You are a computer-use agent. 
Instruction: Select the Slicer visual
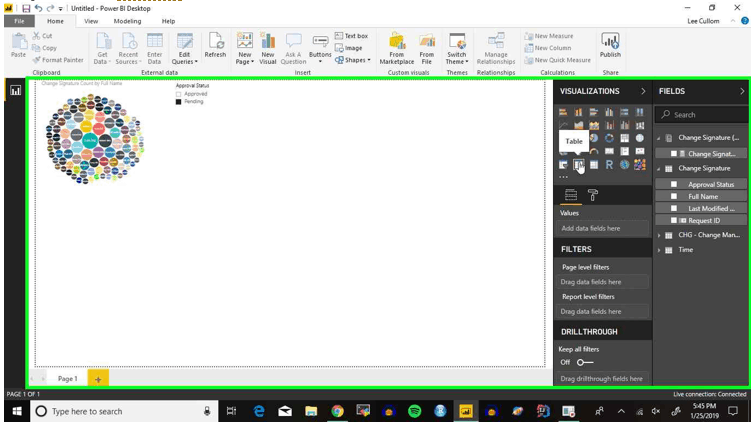(x=563, y=165)
